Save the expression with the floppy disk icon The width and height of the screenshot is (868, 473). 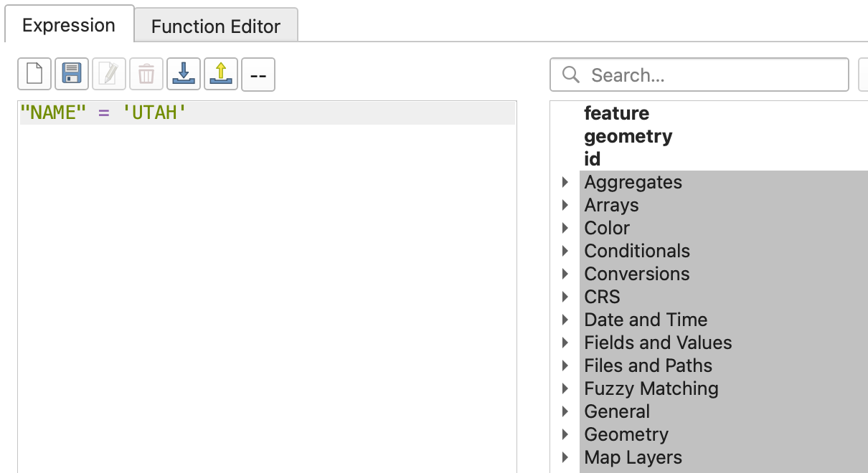click(72, 74)
